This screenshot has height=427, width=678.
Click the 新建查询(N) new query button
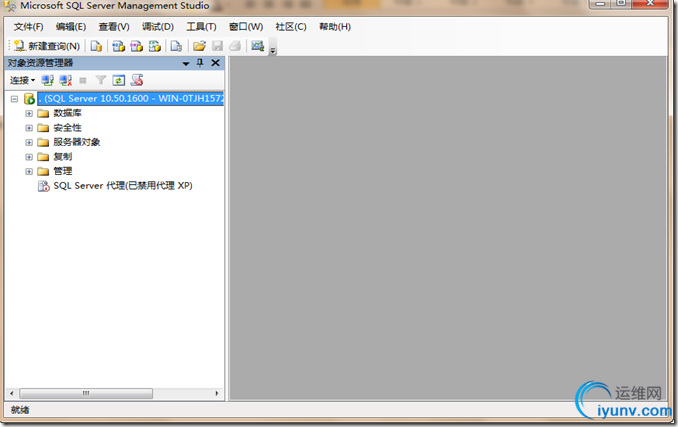tap(47, 46)
